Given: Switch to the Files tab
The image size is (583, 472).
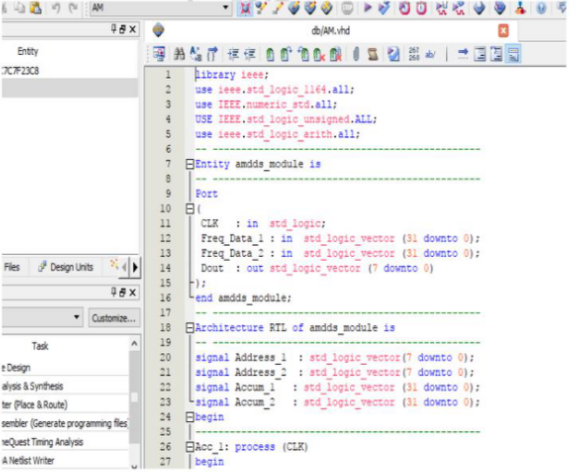Looking at the screenshot, I should coord(12,267).
